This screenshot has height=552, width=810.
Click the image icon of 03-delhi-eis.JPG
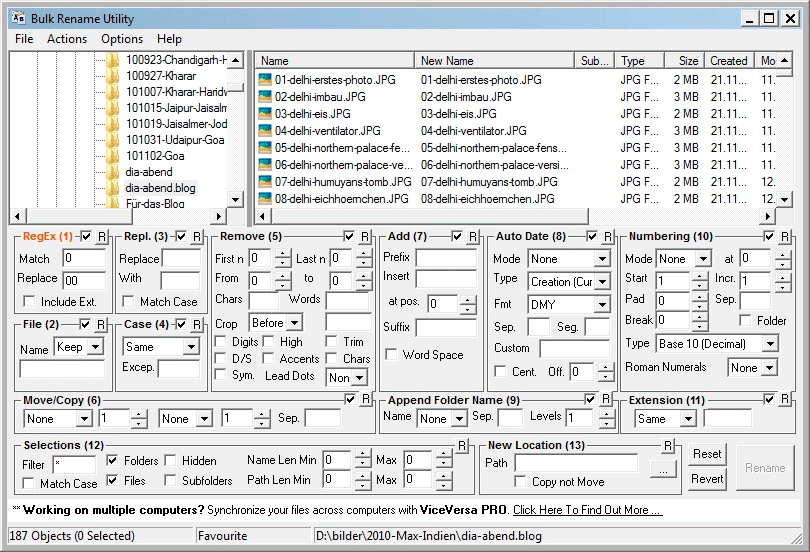(265, 114)
